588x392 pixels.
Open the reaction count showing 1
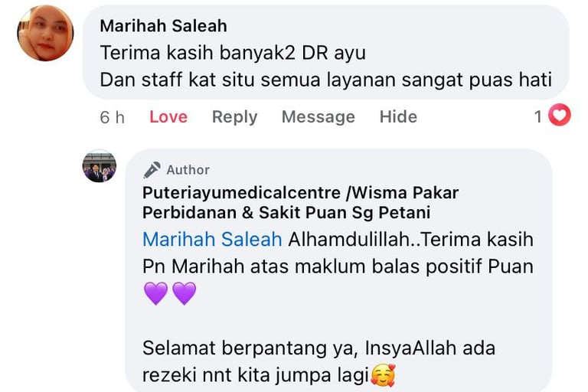[538, 116]
